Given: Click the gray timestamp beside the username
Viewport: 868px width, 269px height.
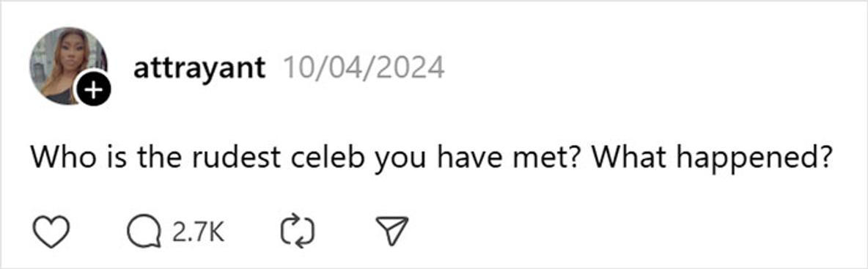Looking at the screenshot, I should (364, 67).
